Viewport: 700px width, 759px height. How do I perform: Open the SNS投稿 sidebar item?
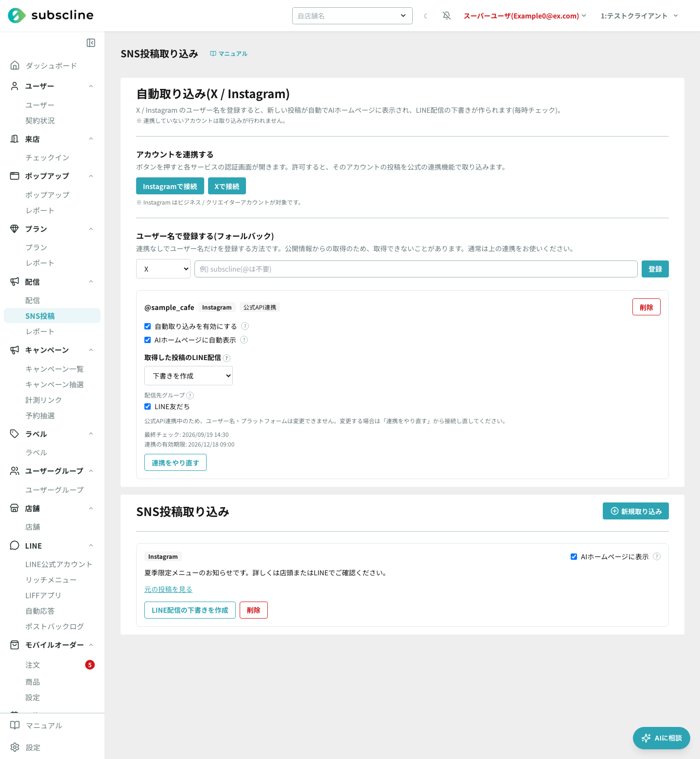pyautogui.click(x=52, y=316)
